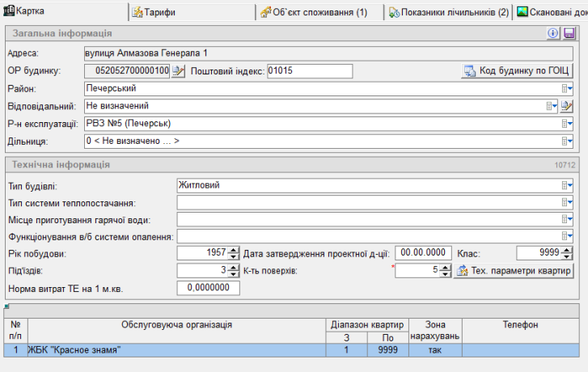This screenshot has height=372, width=588.
Task: Click the save floppy disk icon
Action: [569, 33]
